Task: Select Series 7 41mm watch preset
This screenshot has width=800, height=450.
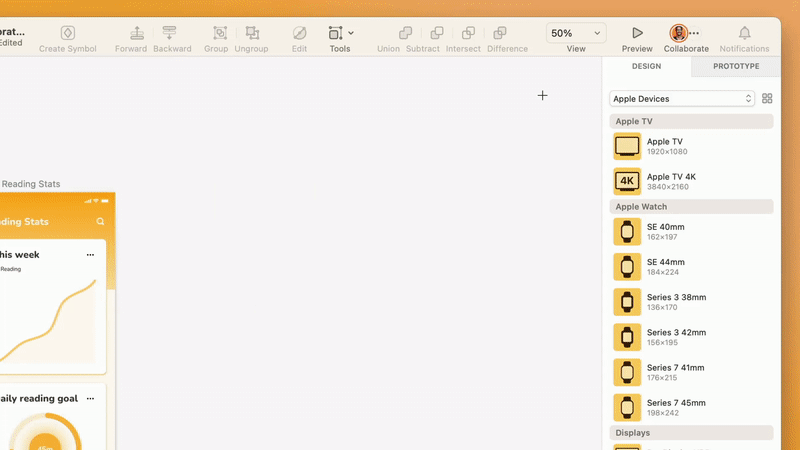Action: 691,372
